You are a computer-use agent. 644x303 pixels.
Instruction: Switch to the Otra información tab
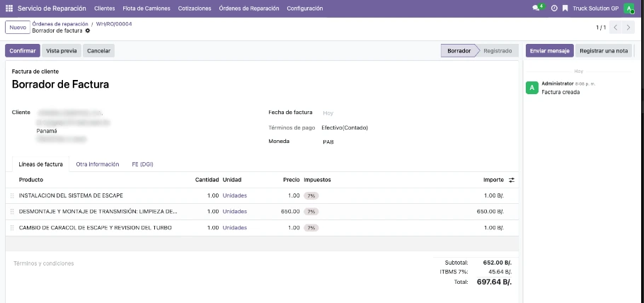pos(97,164)
